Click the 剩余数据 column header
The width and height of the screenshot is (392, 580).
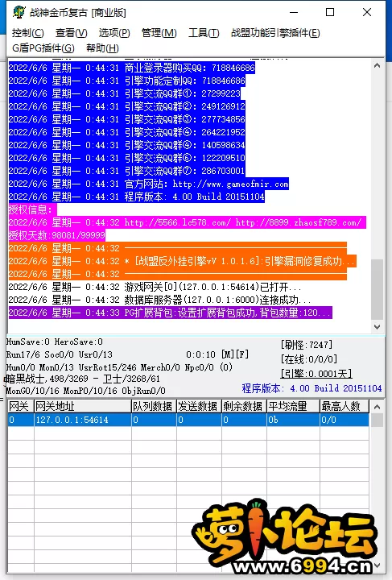coord(244,406)
